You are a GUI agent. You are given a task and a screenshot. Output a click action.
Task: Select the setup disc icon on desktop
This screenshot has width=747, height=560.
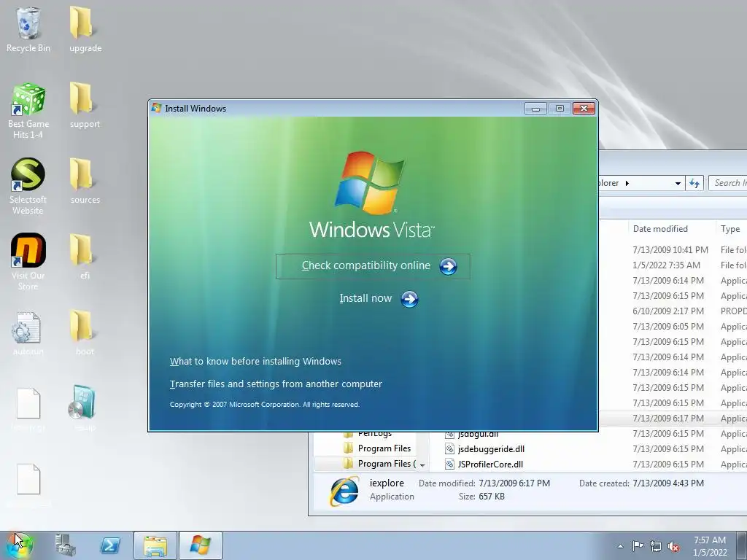pyautogui.click(x=82, y=402)
